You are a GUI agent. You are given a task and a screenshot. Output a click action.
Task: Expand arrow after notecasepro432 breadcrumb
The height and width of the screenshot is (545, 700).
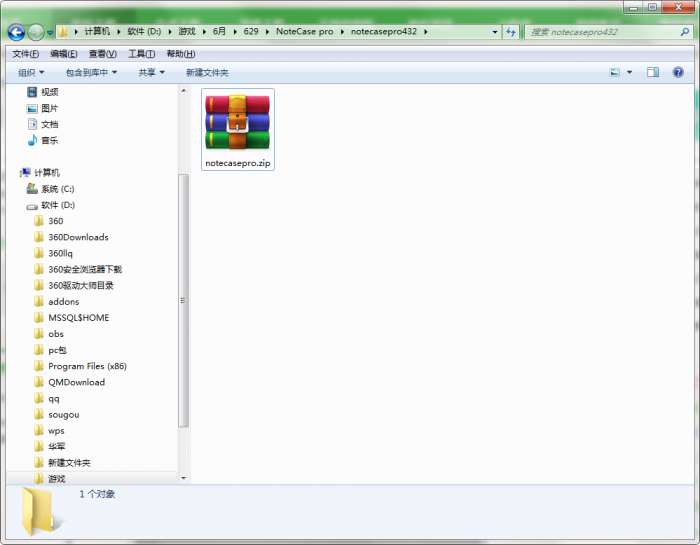click(x=425, y=32)
